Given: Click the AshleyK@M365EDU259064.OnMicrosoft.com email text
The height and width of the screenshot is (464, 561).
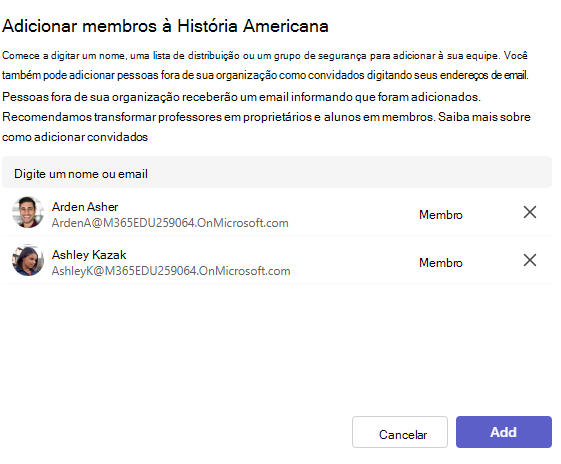Looking at the screenshot, I should (171, 271).
